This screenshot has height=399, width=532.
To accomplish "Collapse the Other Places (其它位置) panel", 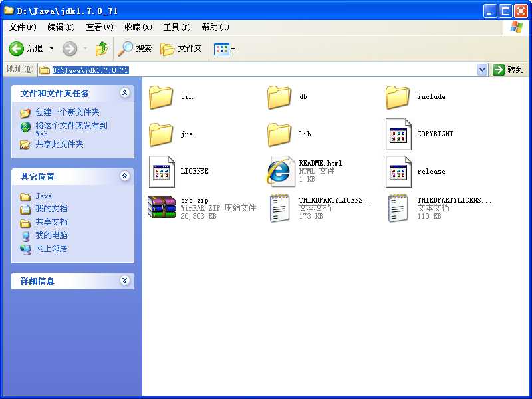I will click(125, 176).
